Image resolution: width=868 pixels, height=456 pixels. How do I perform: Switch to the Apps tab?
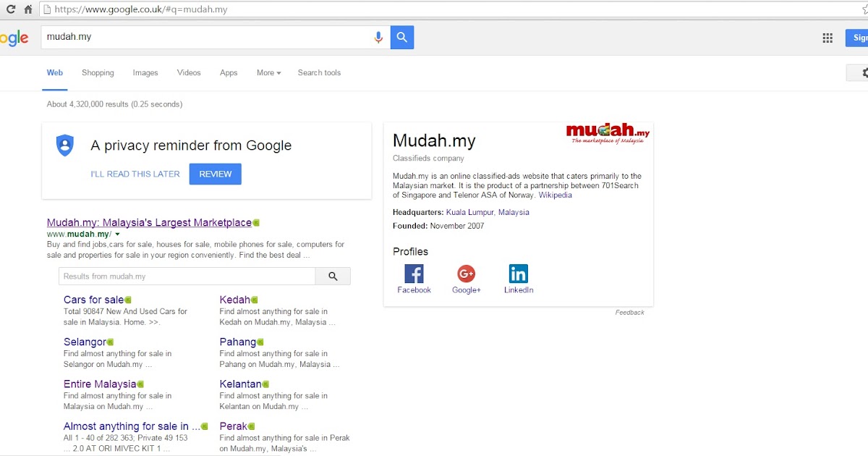click(x=229, y=72)
